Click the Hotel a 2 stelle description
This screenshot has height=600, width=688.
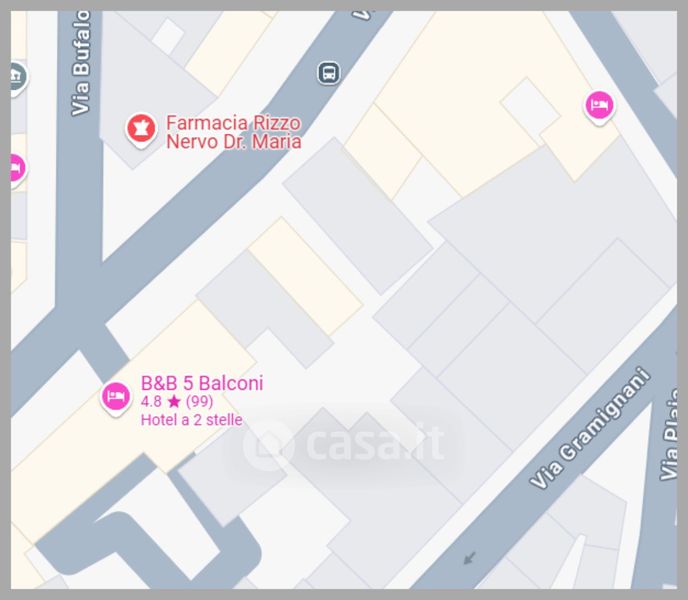pyautogui.click(x=192, y=420)
